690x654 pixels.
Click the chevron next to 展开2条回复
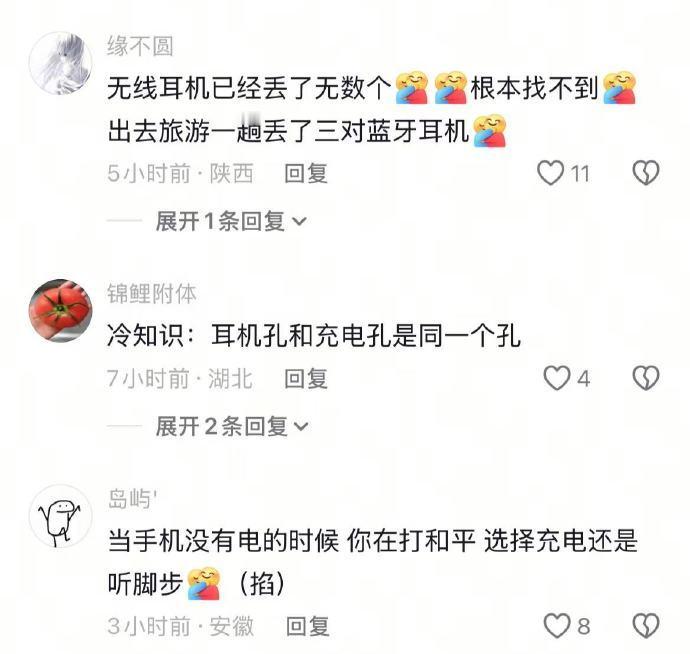301,427
